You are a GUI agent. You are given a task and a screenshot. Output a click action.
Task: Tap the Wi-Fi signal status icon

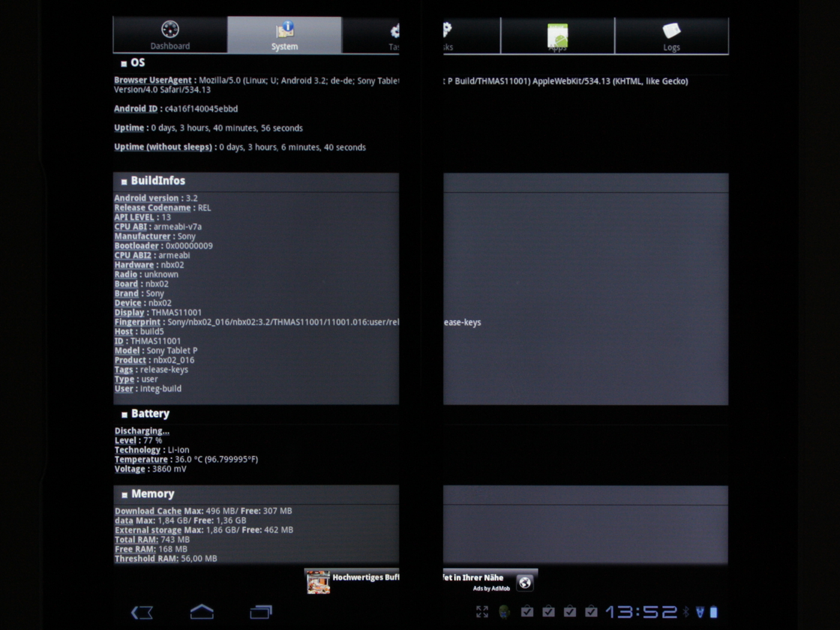tap(700, 611)
